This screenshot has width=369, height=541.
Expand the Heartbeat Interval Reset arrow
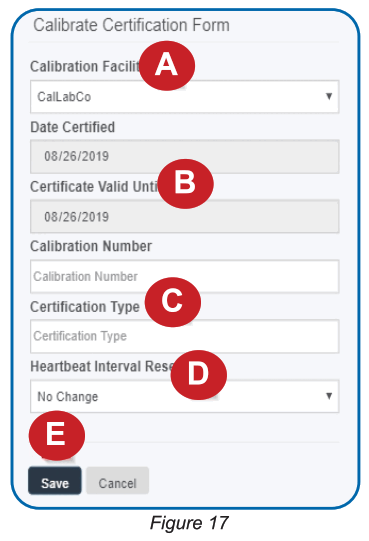pyautogui.click(x=329, y=396)
